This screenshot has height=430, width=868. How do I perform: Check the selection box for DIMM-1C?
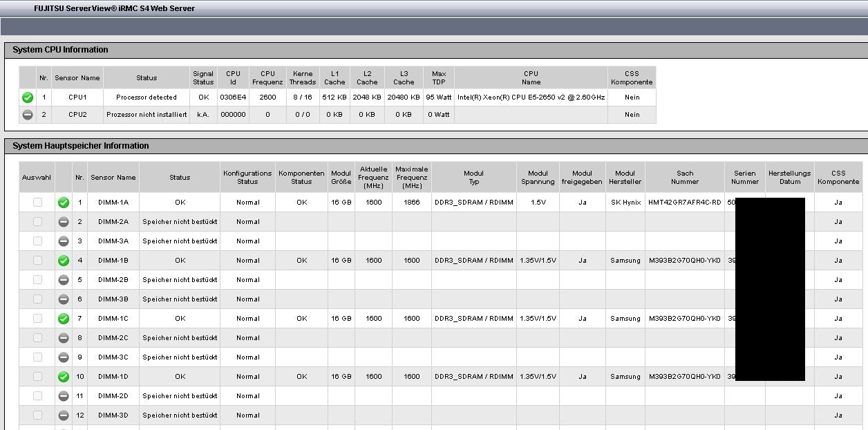tap(37, 318)
